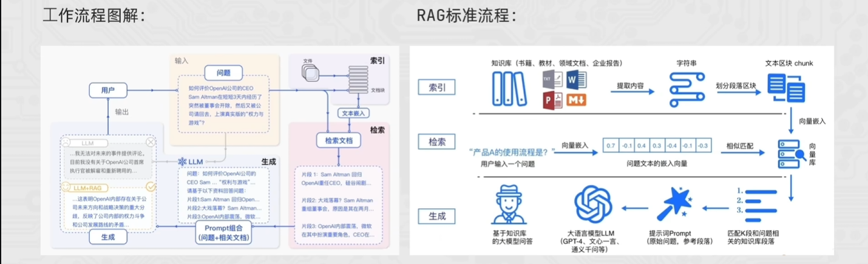Click the 输出 label in workflow diagram

123,112
